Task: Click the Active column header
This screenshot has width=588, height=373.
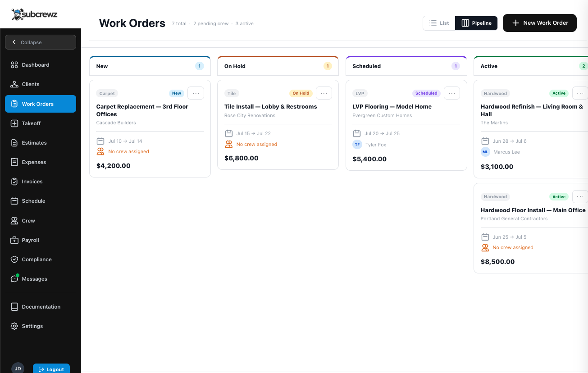Action: (x=531, y=66)
